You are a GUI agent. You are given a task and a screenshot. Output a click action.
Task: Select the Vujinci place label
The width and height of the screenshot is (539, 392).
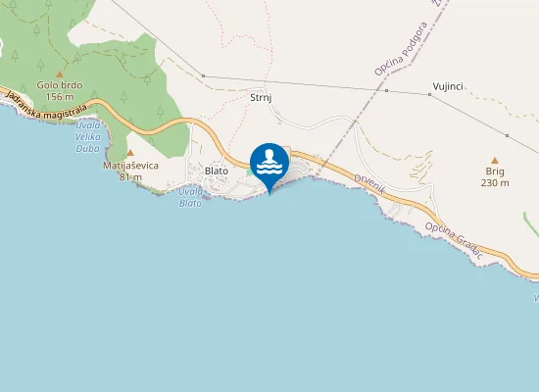click(448, 86)
